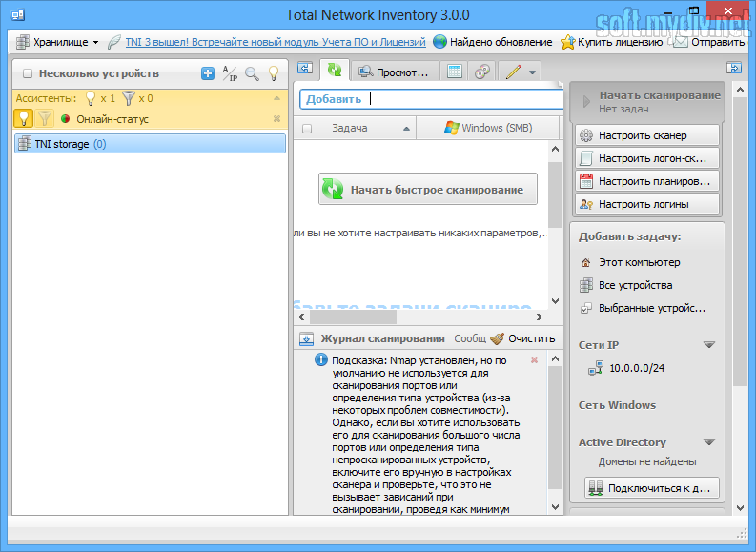
Task: Click right sidebar scrollbar up arrow
Action: (741, 90)
